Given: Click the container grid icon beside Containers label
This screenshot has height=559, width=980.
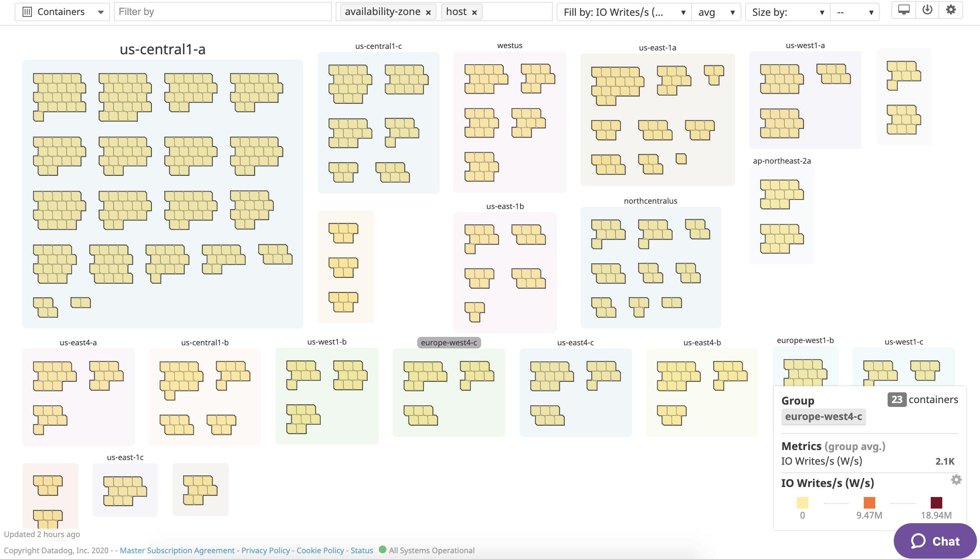Looking at the screenshot, I should 28,11.
